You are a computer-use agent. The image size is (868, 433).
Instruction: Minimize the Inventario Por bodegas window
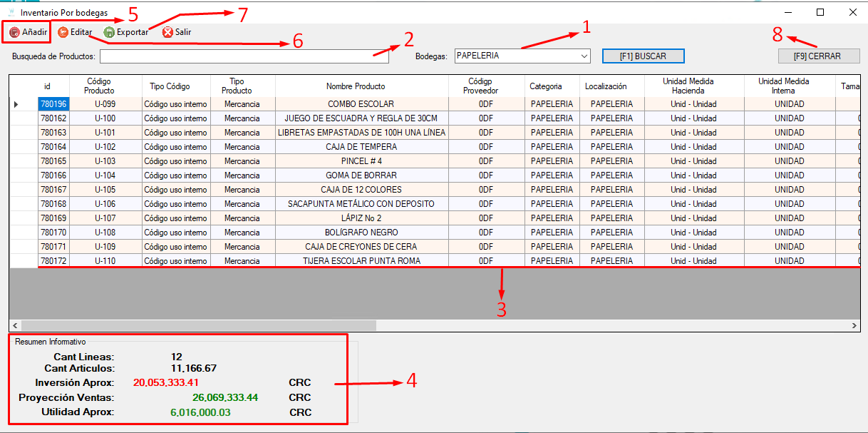788,12
